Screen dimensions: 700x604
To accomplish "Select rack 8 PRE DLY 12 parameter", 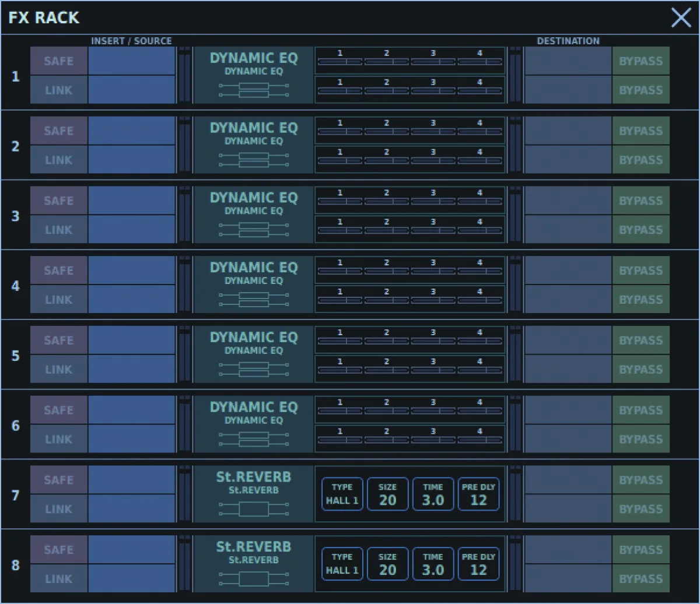I will pos(478,564).
